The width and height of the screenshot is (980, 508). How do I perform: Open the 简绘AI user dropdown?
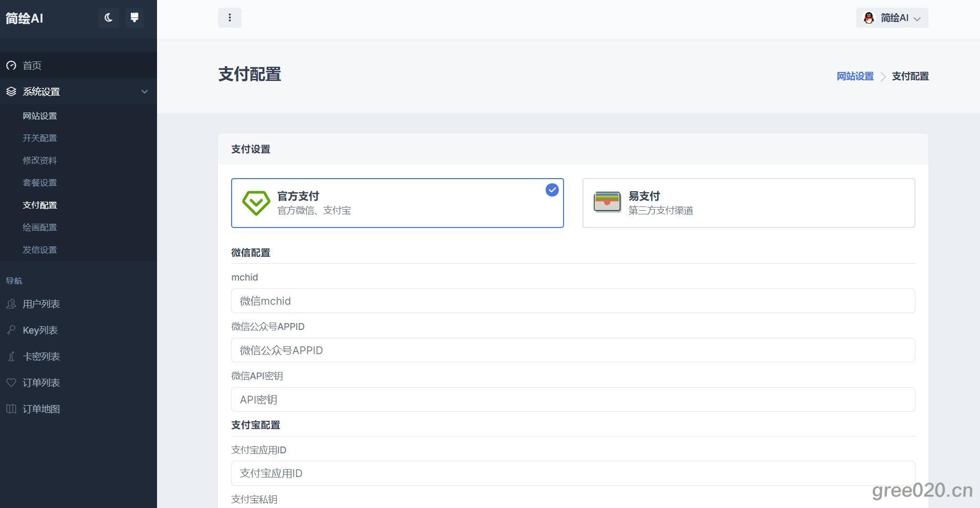[892, 18]
